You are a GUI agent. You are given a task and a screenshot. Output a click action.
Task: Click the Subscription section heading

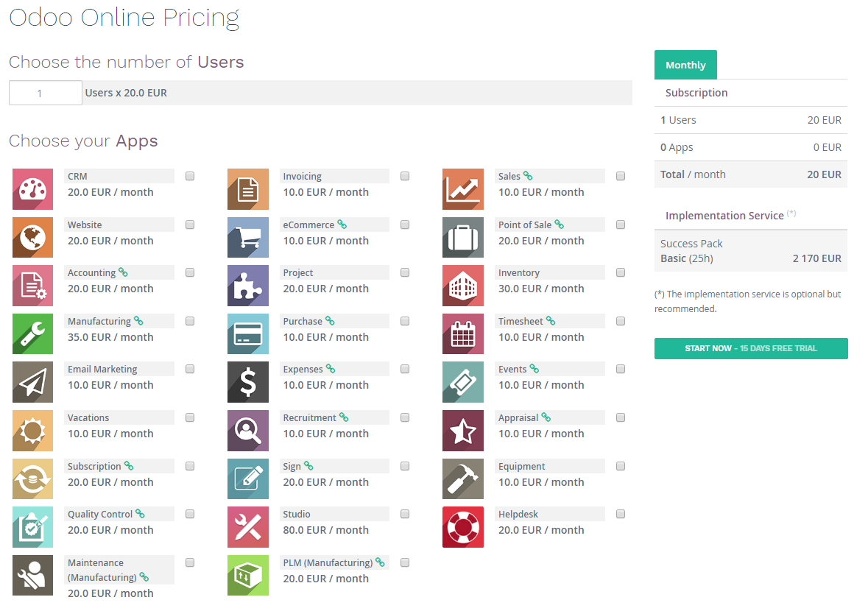point(696,93)
